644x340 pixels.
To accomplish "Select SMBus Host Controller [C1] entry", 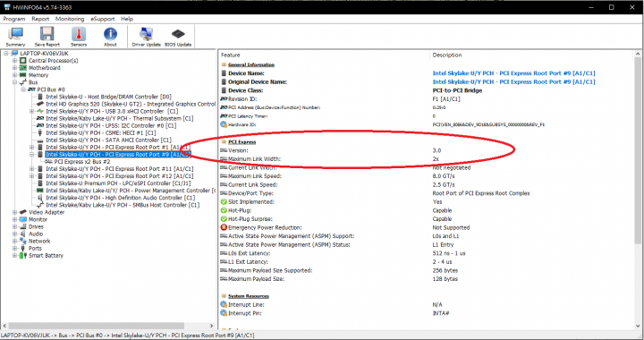I will click(123, 205).
